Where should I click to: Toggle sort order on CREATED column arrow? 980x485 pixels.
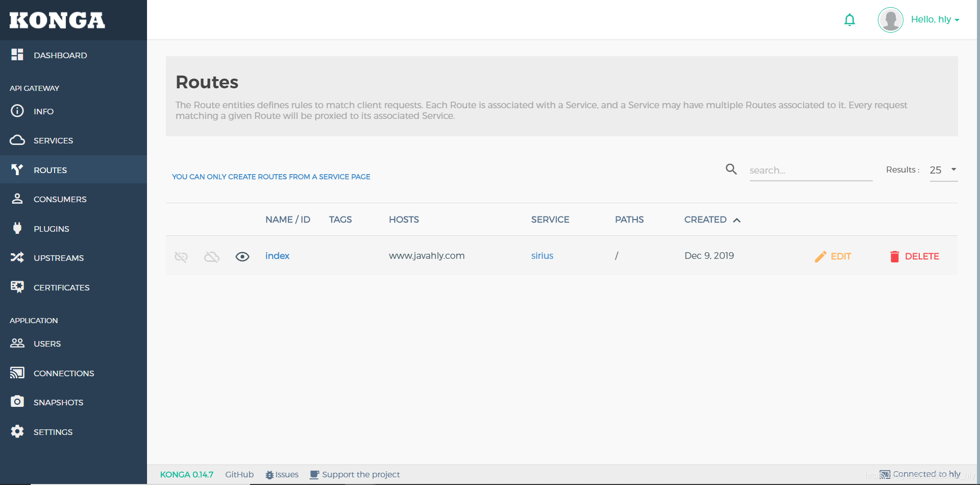[737, 220]
